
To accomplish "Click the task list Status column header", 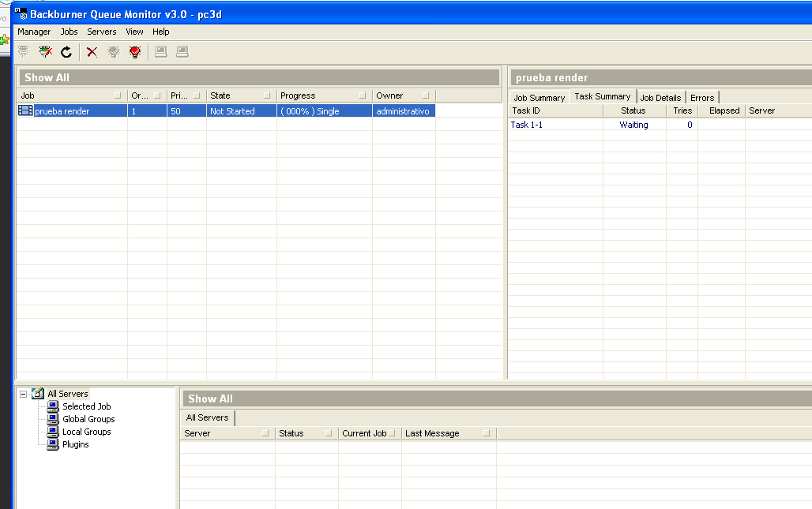I will (x=634, y=110).
